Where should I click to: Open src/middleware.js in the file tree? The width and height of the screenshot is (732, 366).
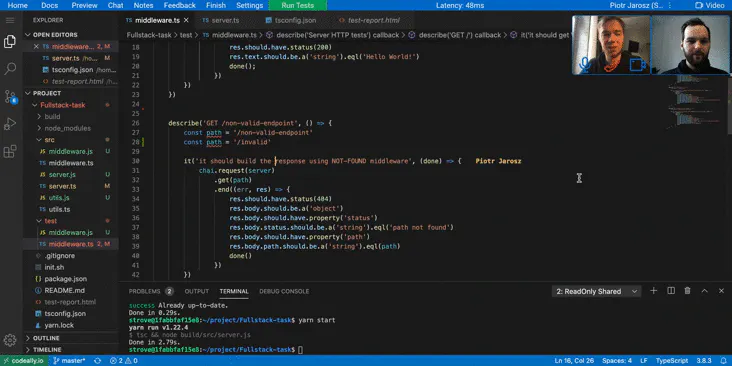[70, 151]
